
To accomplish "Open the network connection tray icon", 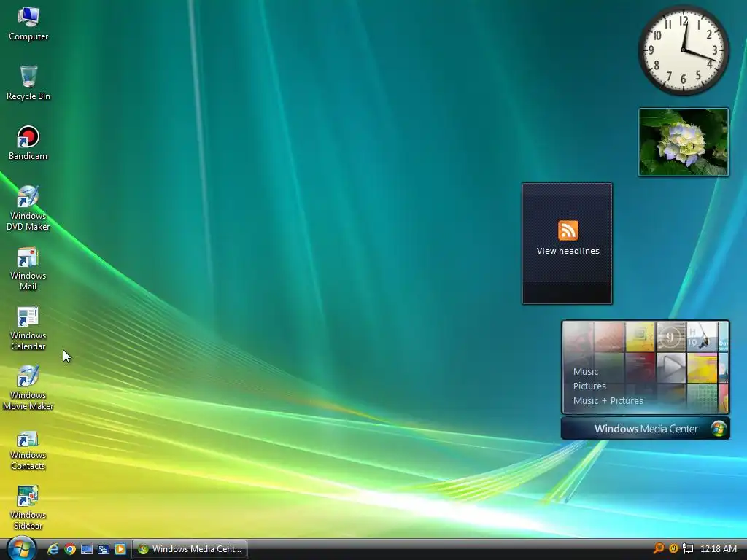I will coord(688,548).
